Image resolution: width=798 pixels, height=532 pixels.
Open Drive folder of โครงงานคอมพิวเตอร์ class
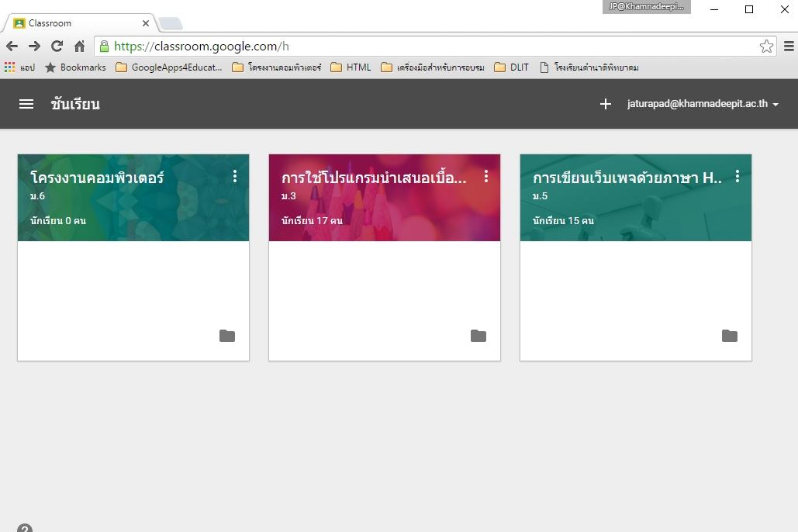227,336
